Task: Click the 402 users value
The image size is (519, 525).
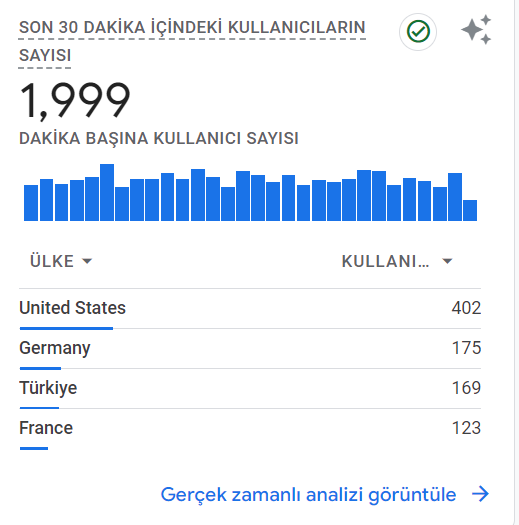Action: pyautogui.click(x=466, y=308)
